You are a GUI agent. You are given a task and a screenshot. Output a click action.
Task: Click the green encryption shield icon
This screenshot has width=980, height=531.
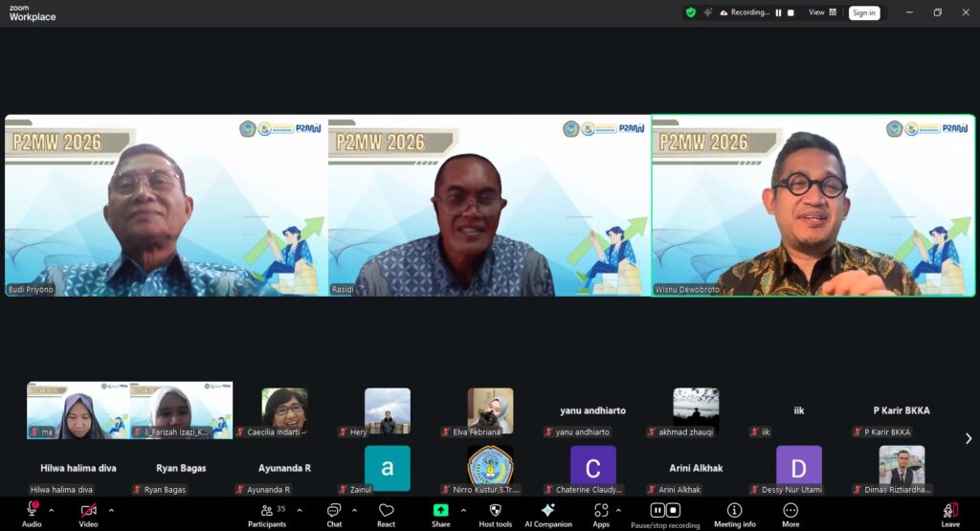(x=690, y=12)
